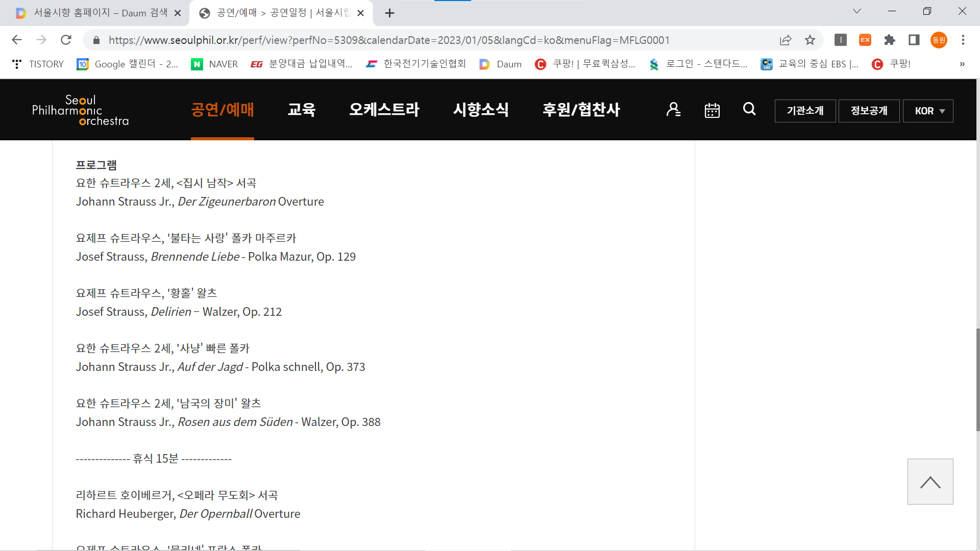Click the page vertical scrollbar thumb
Viewport: 980px width, 551px height.
tap(977, 380)
